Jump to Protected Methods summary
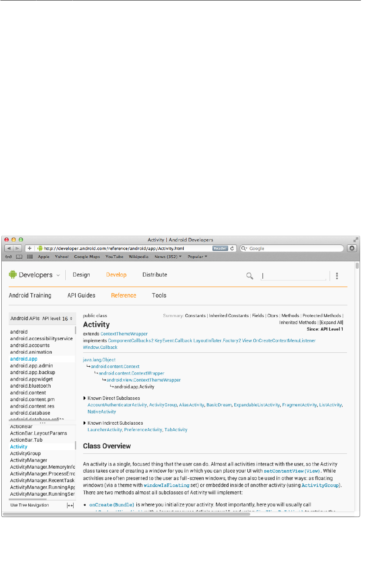 pyautogui.click(x=322, y=316)
